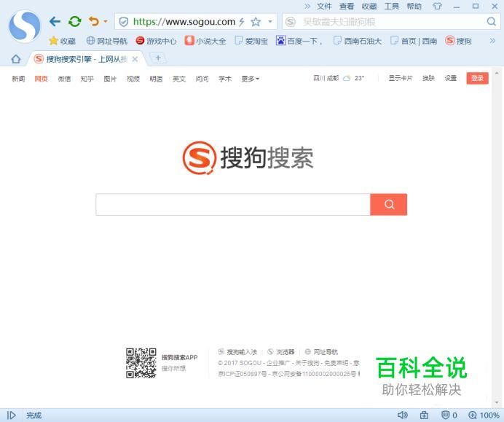
Task: Click the speaker mute icon in status bar
Action: [402, 415]
